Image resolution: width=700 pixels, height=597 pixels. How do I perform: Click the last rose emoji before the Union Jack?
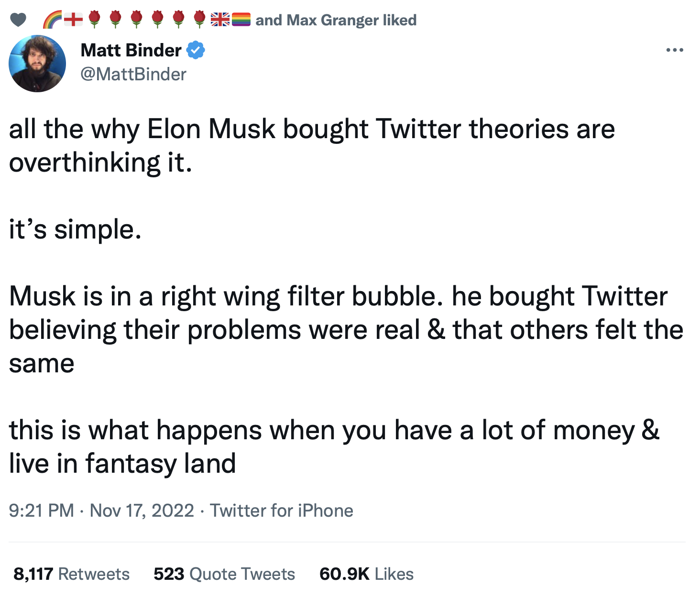199,19
